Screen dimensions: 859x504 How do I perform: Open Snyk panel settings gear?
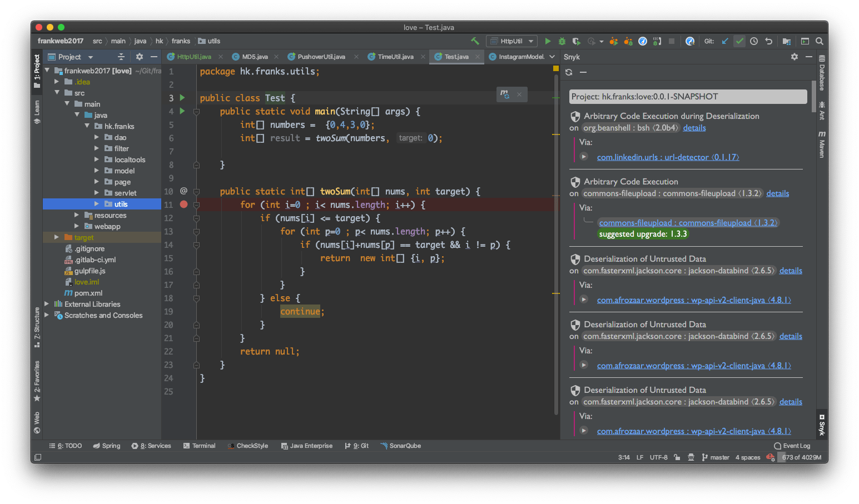pyautogui.click(x=795, y=57)
